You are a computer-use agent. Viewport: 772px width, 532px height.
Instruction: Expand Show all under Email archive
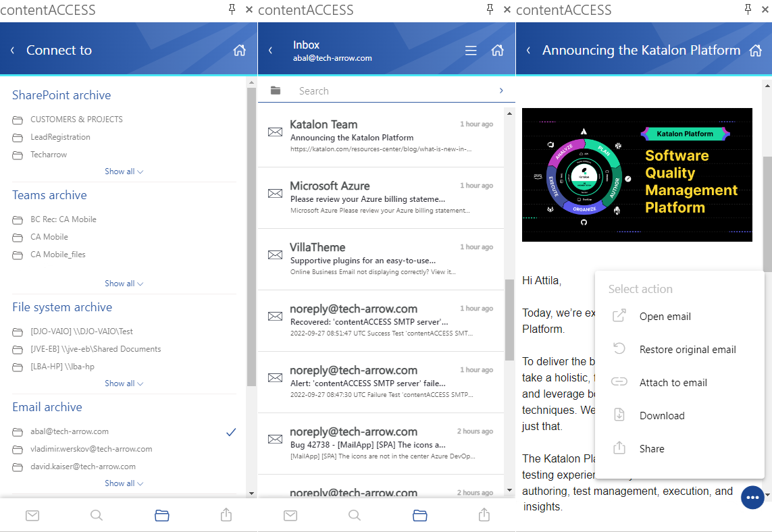click(124, 483)
